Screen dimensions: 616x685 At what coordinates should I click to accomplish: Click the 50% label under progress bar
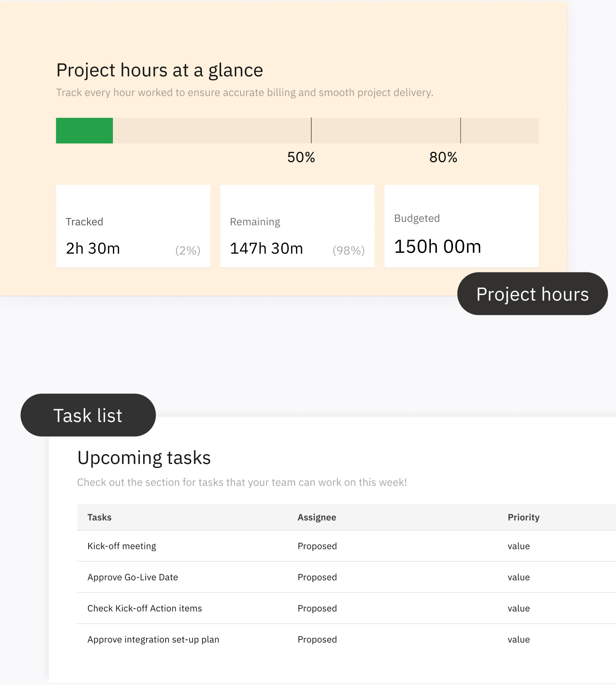tap(301, 157)
